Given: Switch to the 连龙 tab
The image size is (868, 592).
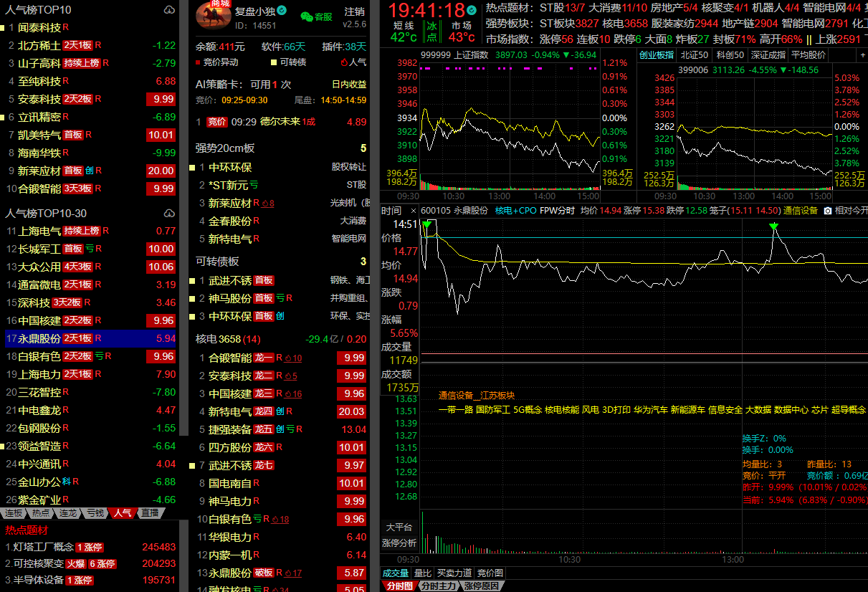Looking at the screenshot, I should coord(68,513).
